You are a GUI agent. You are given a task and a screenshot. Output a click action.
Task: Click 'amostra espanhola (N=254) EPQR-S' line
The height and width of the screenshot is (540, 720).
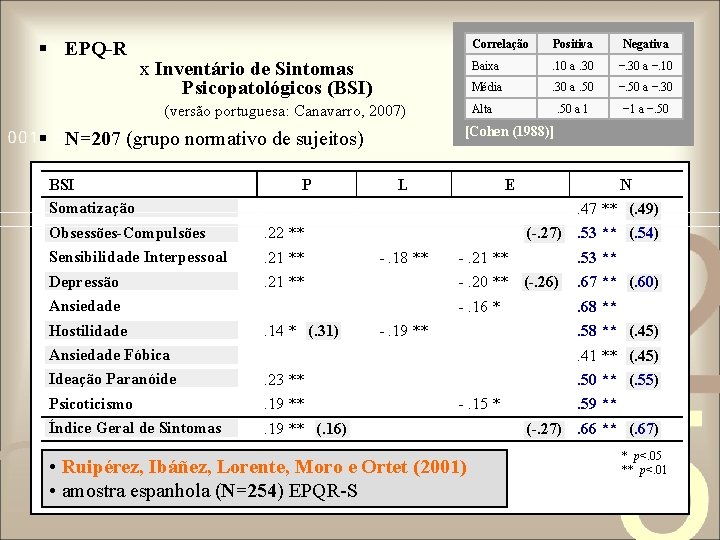click(x=209, y=491)
